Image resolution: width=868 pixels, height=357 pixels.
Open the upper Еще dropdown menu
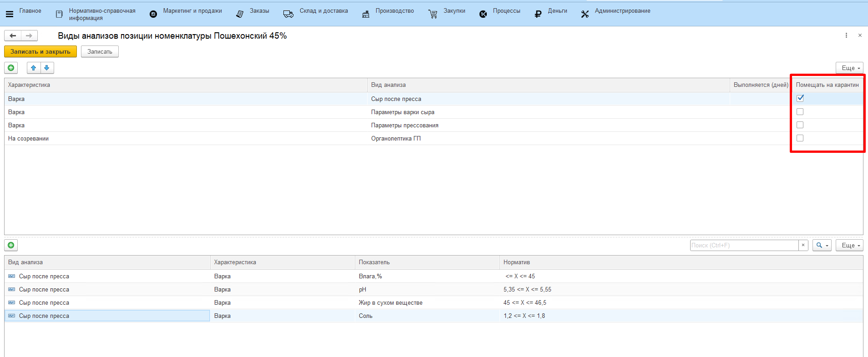(849, 68)
